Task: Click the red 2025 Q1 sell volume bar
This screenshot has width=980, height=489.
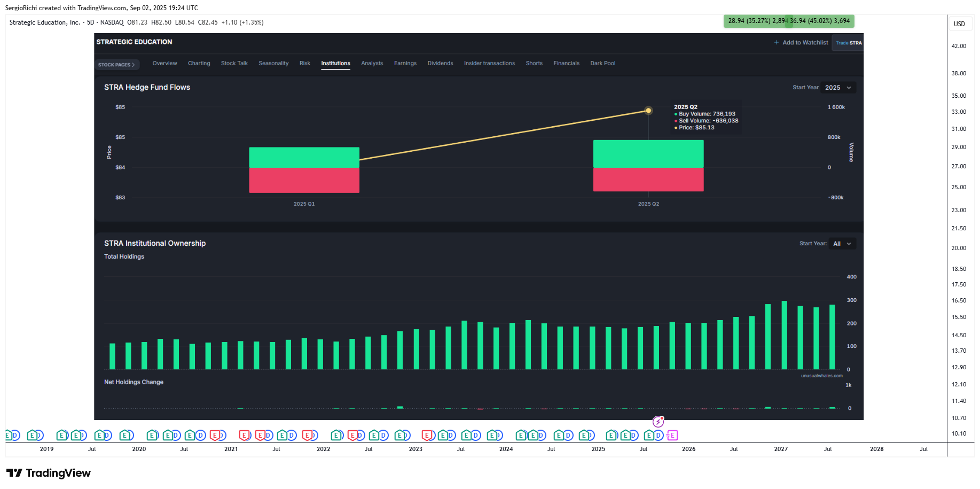Action: click(304, 180)
